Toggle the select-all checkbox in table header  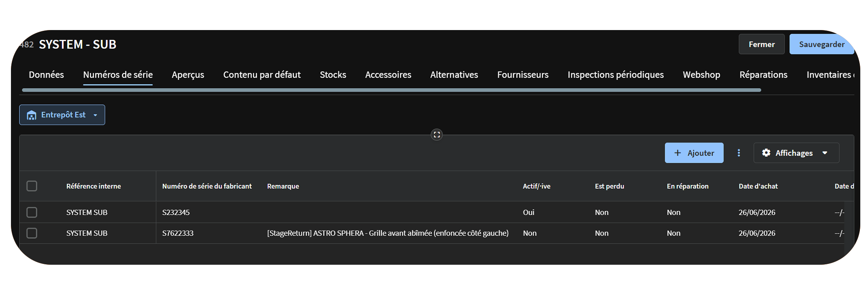(32, 186)
